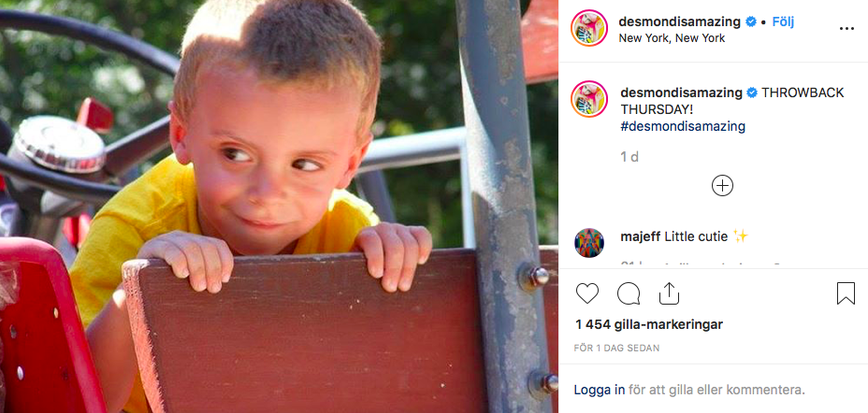
Task: Share post via upload arrow icon
Action: (670, 293)
